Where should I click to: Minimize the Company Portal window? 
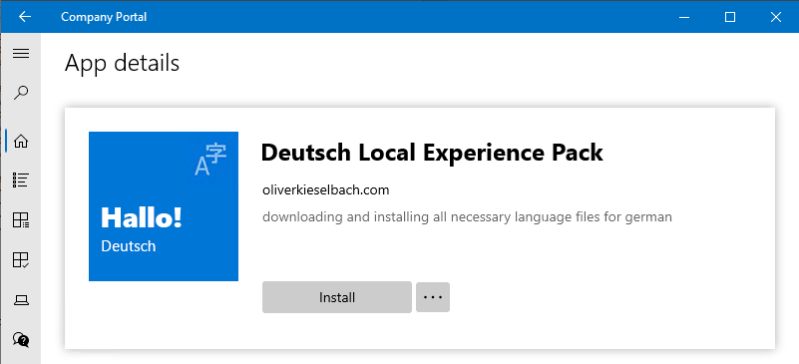[684, 17]
